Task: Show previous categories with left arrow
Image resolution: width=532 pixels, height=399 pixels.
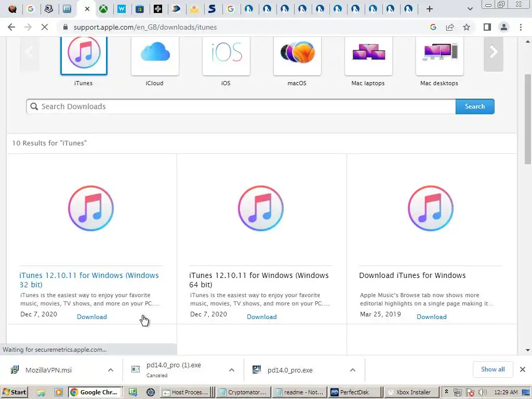Action: 30,52
